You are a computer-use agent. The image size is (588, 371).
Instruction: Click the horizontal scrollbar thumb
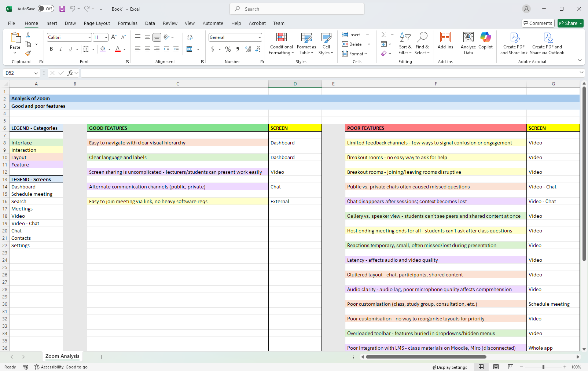426,357
